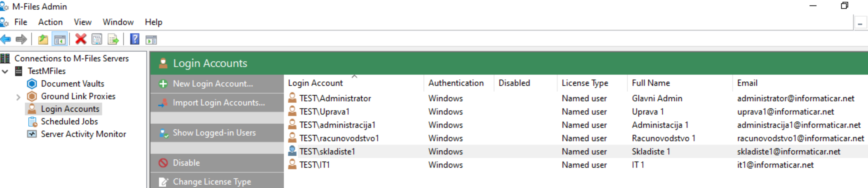This screenshot has width=868, height=188.
Task: Click the Glavni Admin full name cell
Action: click(657, 98)
